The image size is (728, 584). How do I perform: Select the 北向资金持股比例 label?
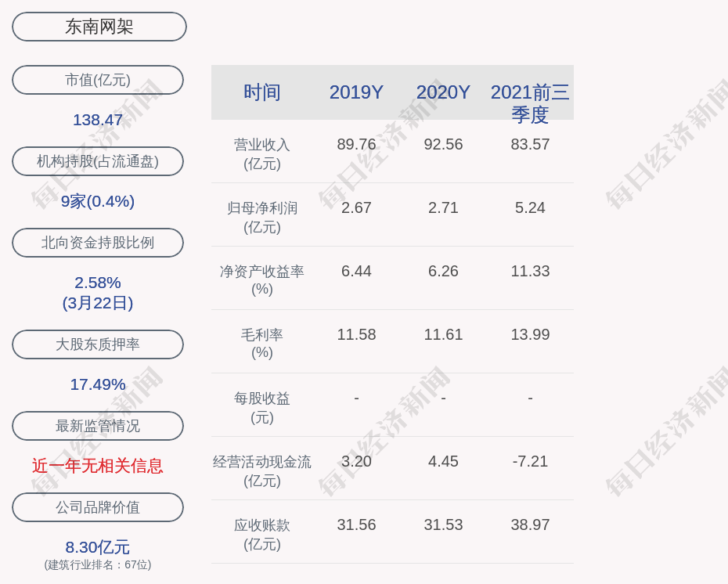pos(98,243)
